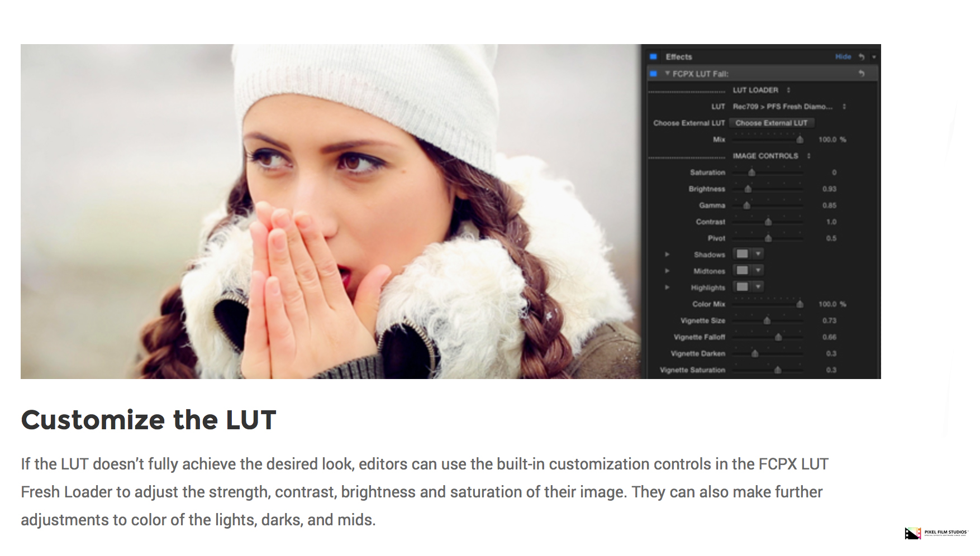Collapse the FCPX LUT Fall effect section
The width and height of the screenshot is (980, 556).
tap(667, 74)
